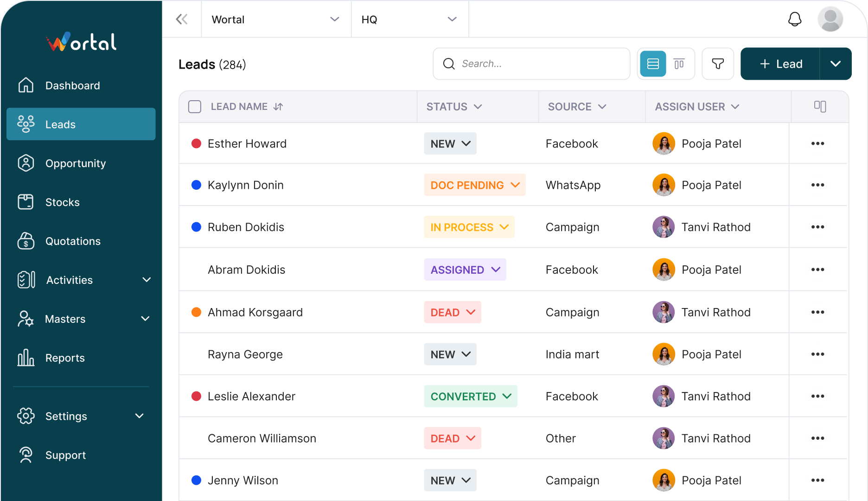
Task: Open three-dot menu for Esther Howard
Action: (x=817, y=143)
